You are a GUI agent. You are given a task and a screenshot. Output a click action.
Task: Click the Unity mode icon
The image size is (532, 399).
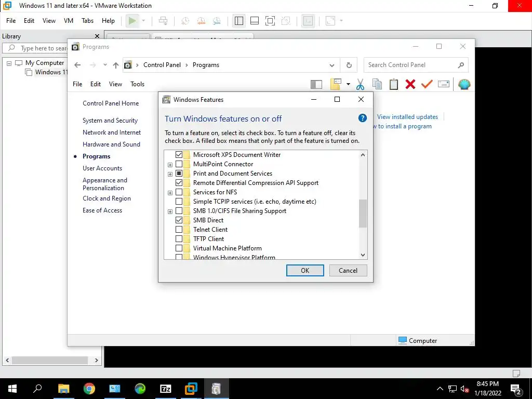(x=286, y=21)
